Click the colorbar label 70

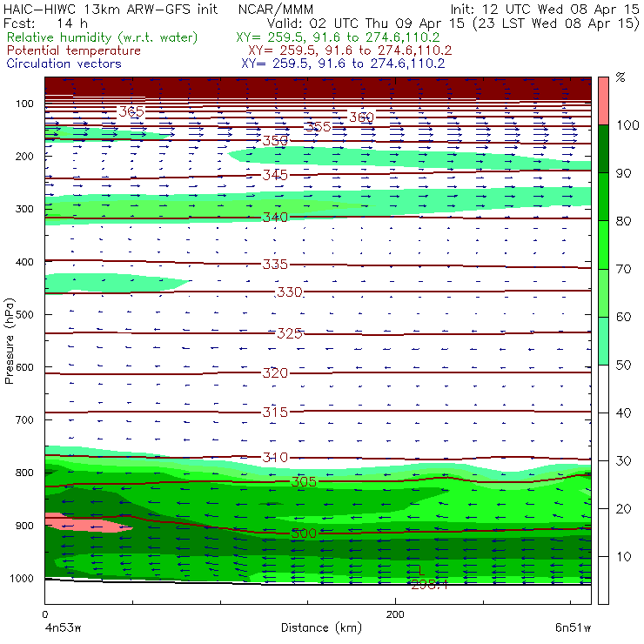click(x=623, y=269)
